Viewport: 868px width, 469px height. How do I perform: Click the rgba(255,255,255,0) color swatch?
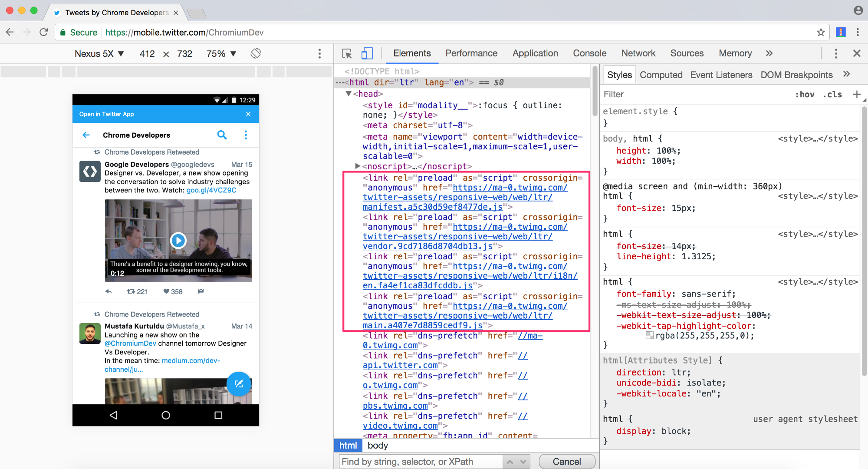tap(649, 335)
